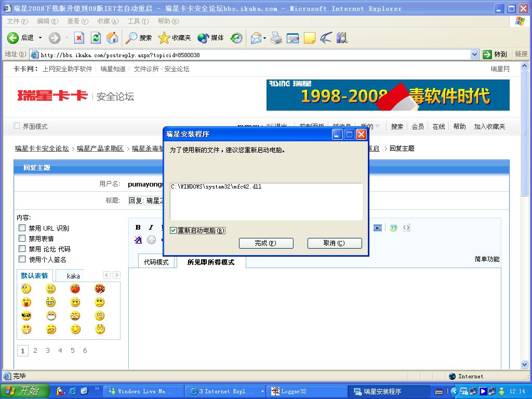Refresh the page with green arrows icon
This screenshot has height=399, width=532.
click(96, 37)
